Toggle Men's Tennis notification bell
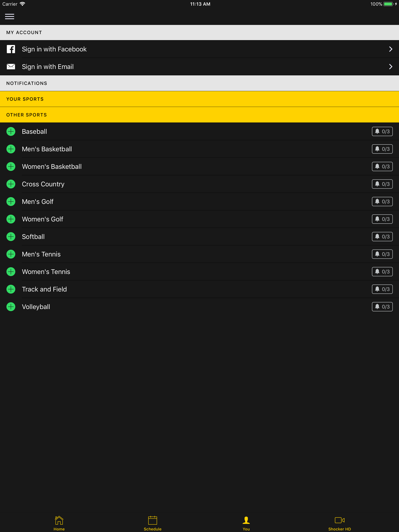Viewport: 399px width, 532px height. pyautogui.click(x=382, y=254)
